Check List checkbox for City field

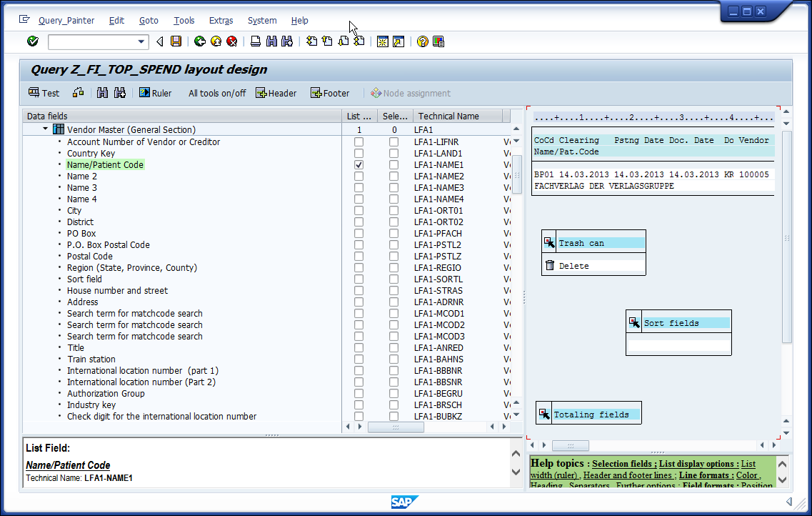(359, 211)
